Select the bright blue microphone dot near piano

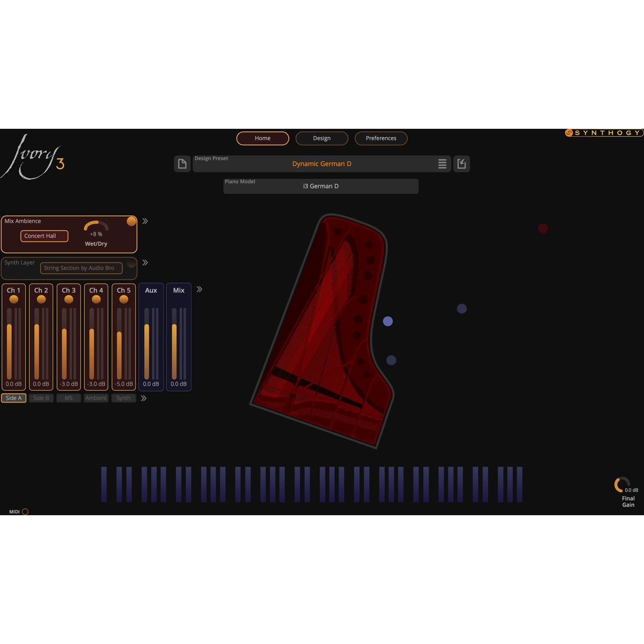(388, 321)
